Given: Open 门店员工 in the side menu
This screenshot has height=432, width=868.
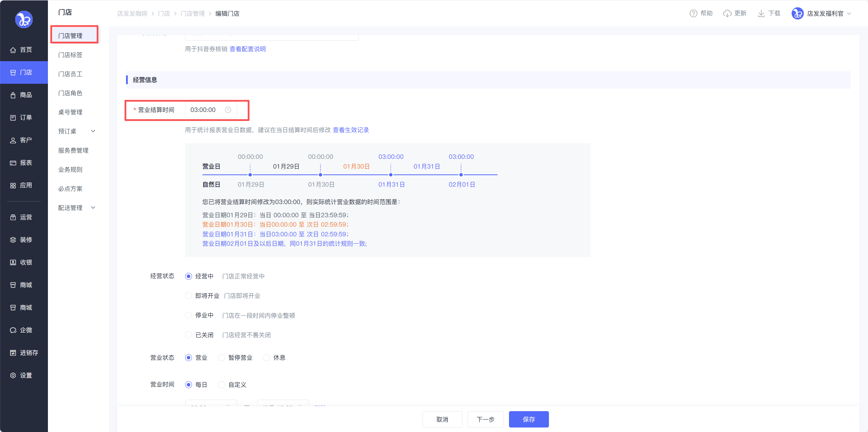Looking at the screenshot, I should tap(70, 74).
